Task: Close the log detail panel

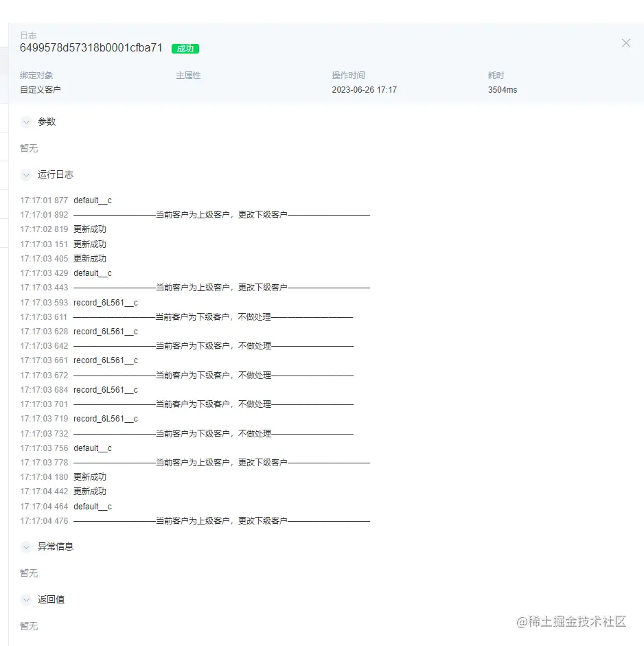Action: click(x=626, y=43)
